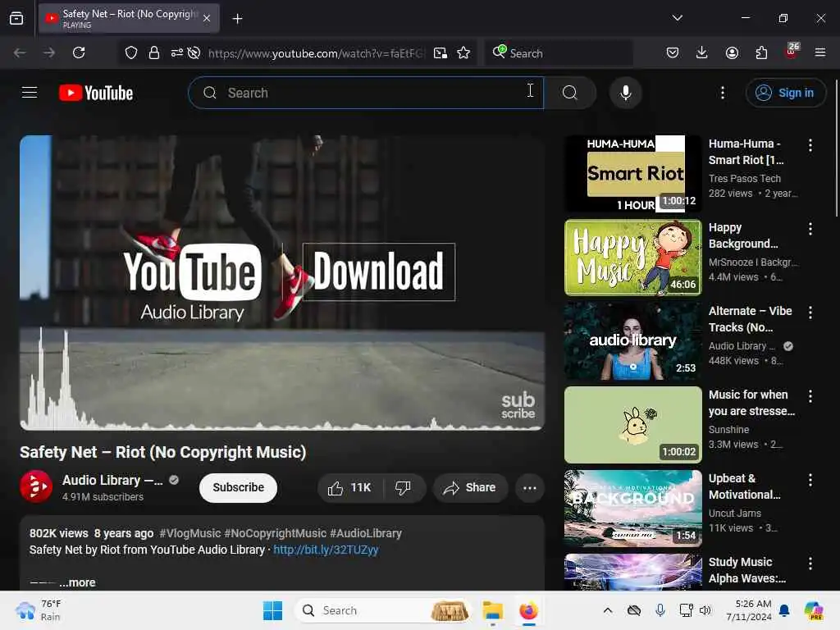This screenshot has width=840, height=630.
Task: Open the YouTube guide hamburger menu
Action: coord(30,93)
